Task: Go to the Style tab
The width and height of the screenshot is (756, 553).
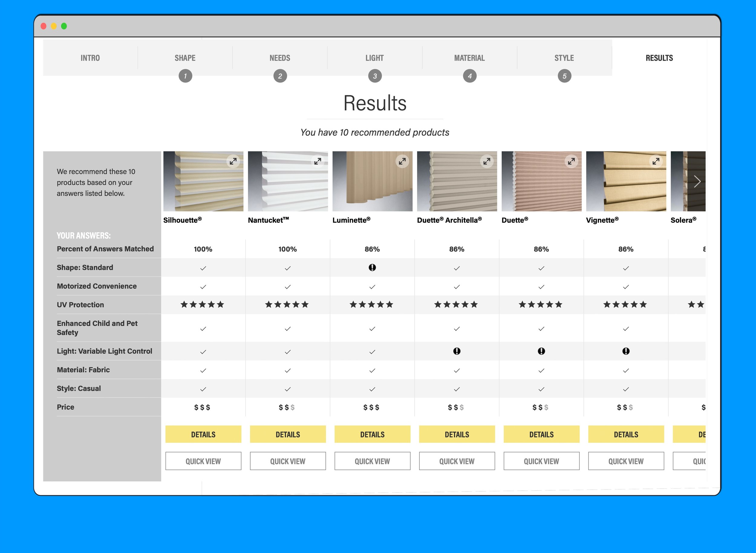Action: coord(564,58)
